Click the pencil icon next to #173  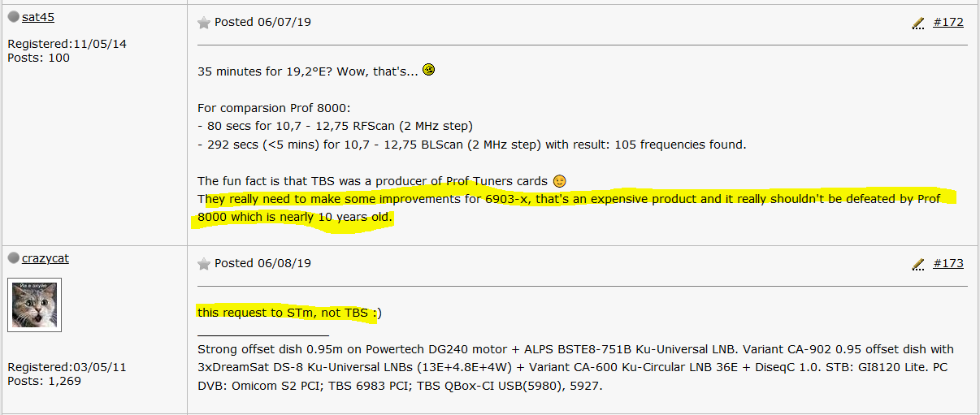(918, 264)
